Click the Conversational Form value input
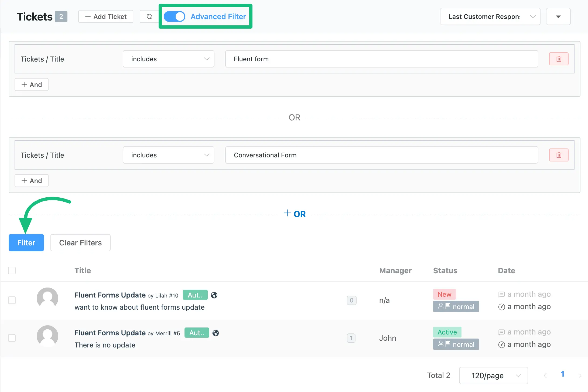Screen dimensions: 588x392 382,155
